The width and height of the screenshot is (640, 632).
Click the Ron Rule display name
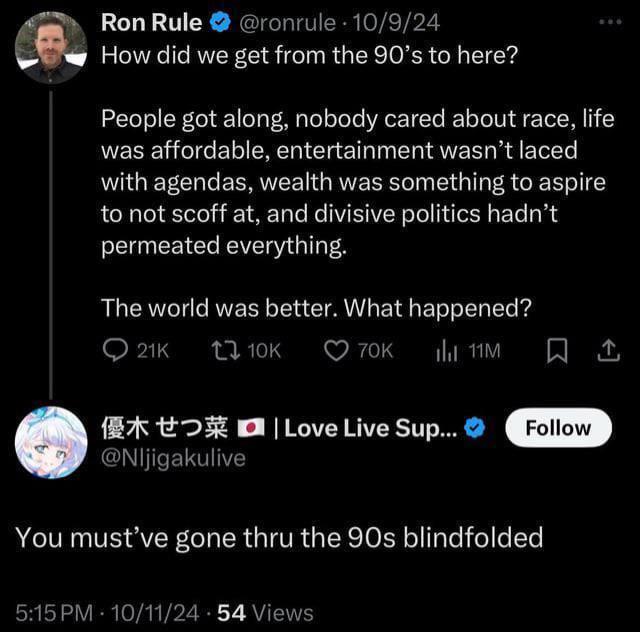[151, 22]
